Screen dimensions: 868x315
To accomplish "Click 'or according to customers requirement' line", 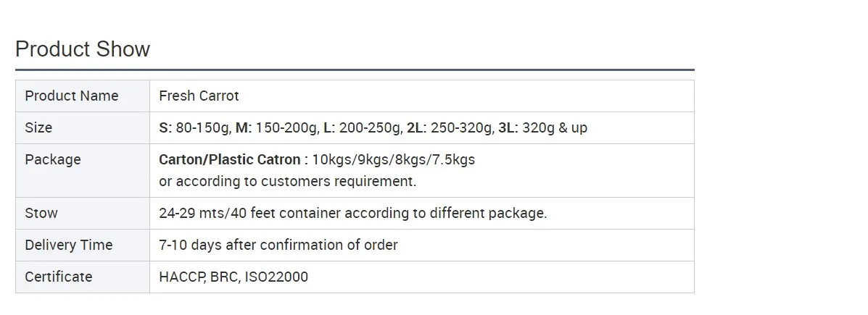I will [x=287, y=181].
